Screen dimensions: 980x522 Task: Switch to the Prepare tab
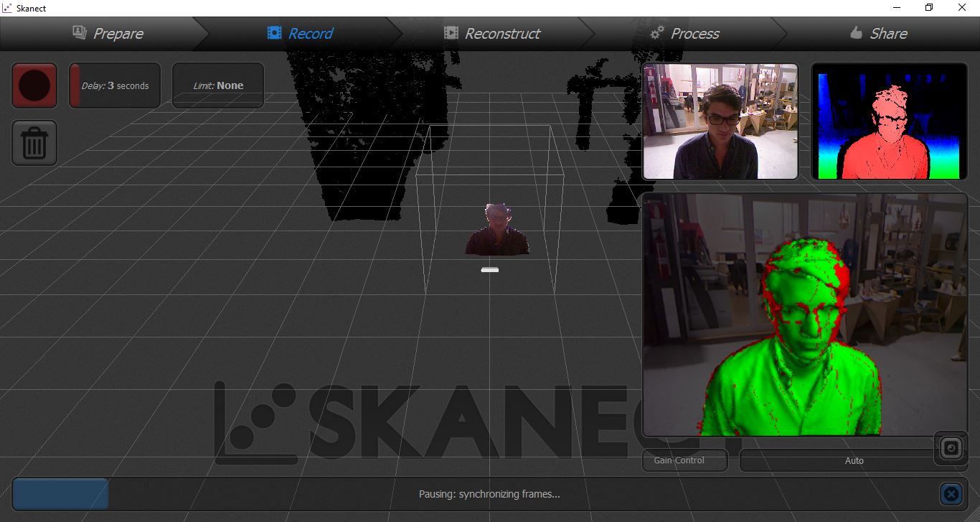(x=108, y=33)
